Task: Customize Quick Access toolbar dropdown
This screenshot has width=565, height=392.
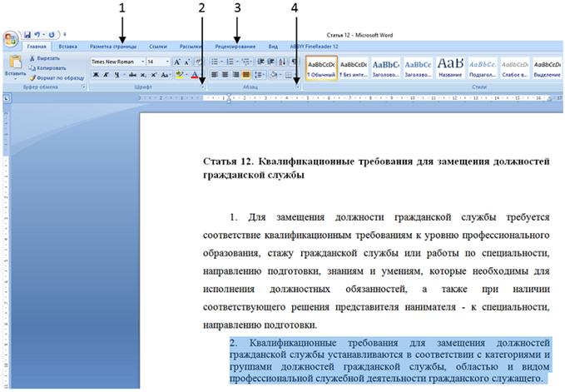Action: (65, 35)
